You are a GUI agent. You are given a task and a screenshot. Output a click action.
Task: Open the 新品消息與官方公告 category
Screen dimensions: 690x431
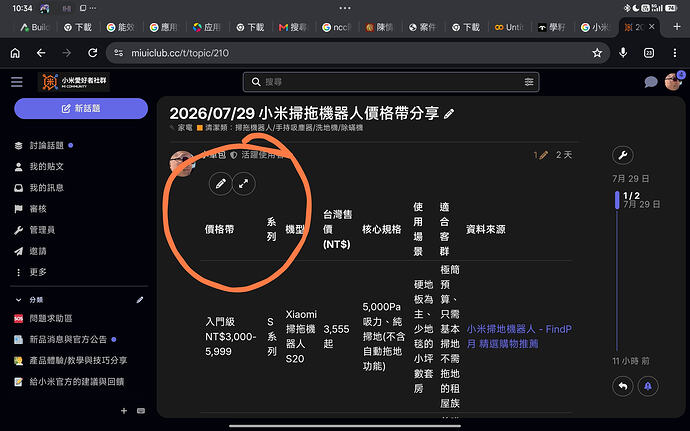(x=68, y=339)
